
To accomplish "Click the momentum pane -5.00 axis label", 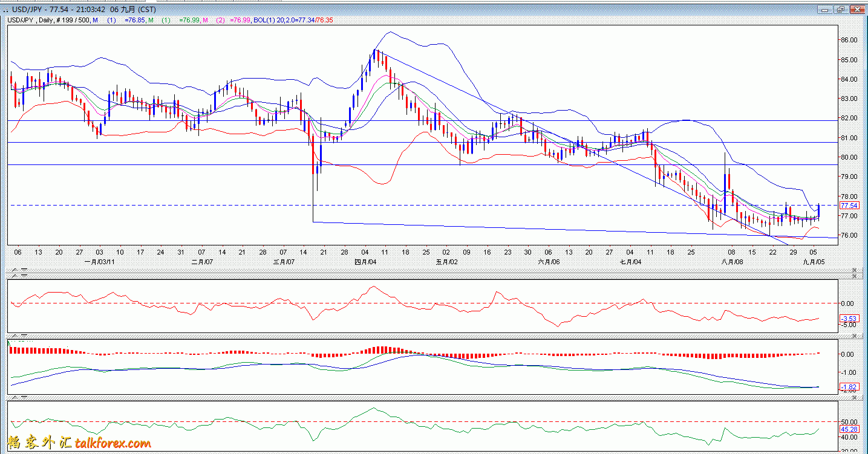I will 849,325.
